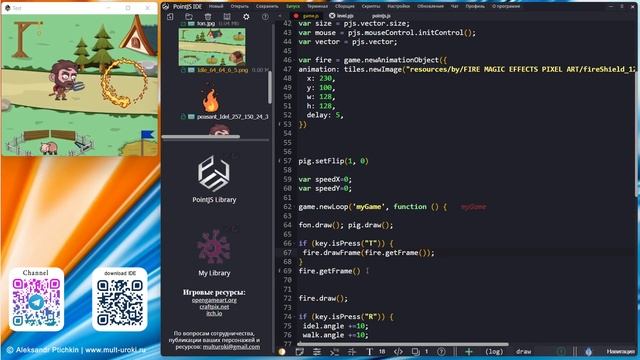Viewport: 640px width, 360px height.
Task: Open the Новый menu
Action: pos(216,6)
